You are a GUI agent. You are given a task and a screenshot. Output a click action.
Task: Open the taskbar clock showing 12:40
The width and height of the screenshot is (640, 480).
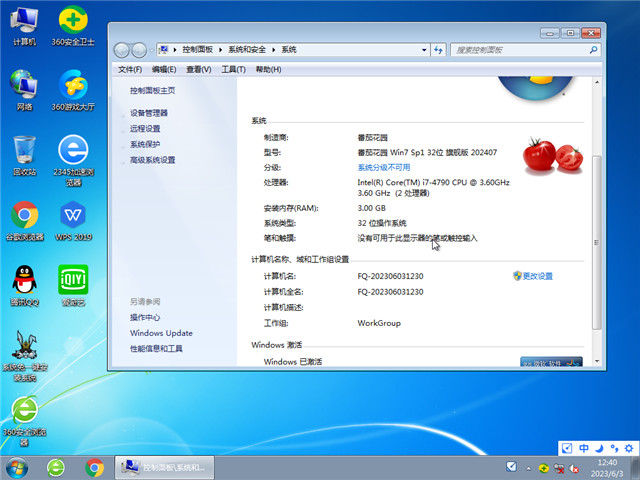(607, 468)
